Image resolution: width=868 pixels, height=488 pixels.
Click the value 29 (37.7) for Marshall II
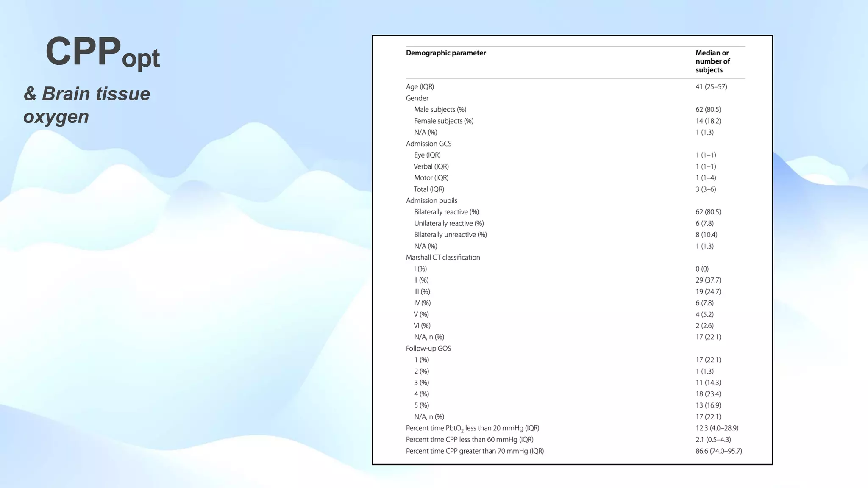[x=708, y=280]
